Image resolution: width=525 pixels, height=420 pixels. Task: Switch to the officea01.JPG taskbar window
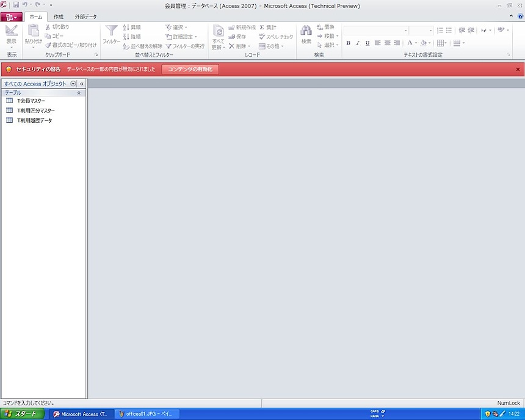click(147, 414)
